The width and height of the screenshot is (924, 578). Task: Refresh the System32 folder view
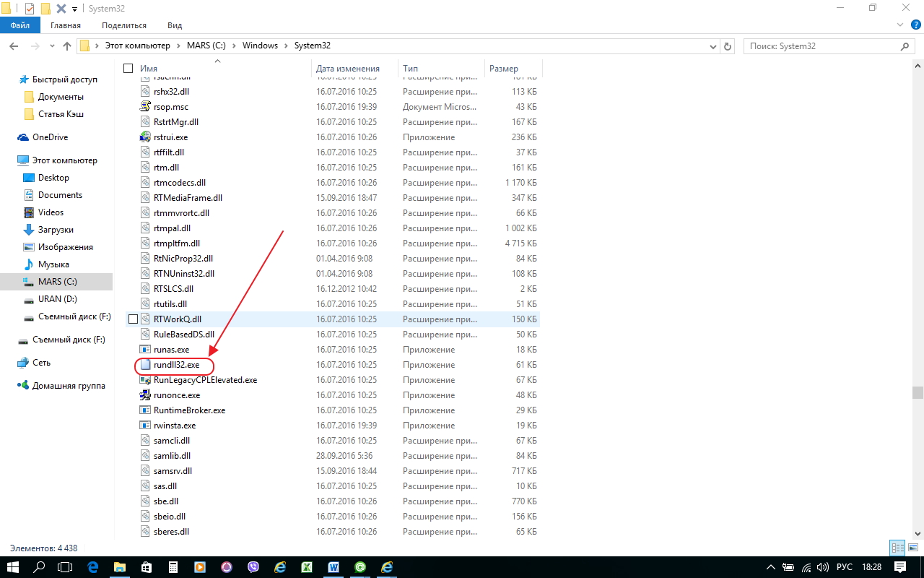pyautogui.click(x=728, y=46)
